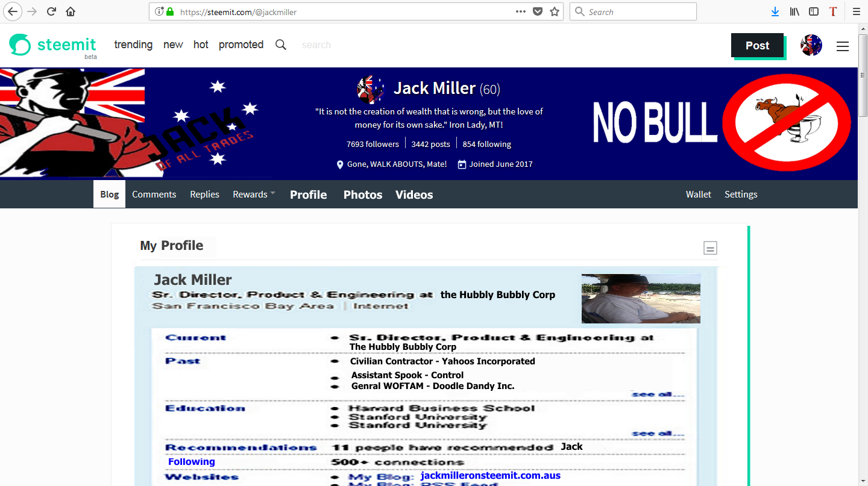The image size is (868, 486).
Task: Open the page actions three-dot menu
Action: point(520,11)
